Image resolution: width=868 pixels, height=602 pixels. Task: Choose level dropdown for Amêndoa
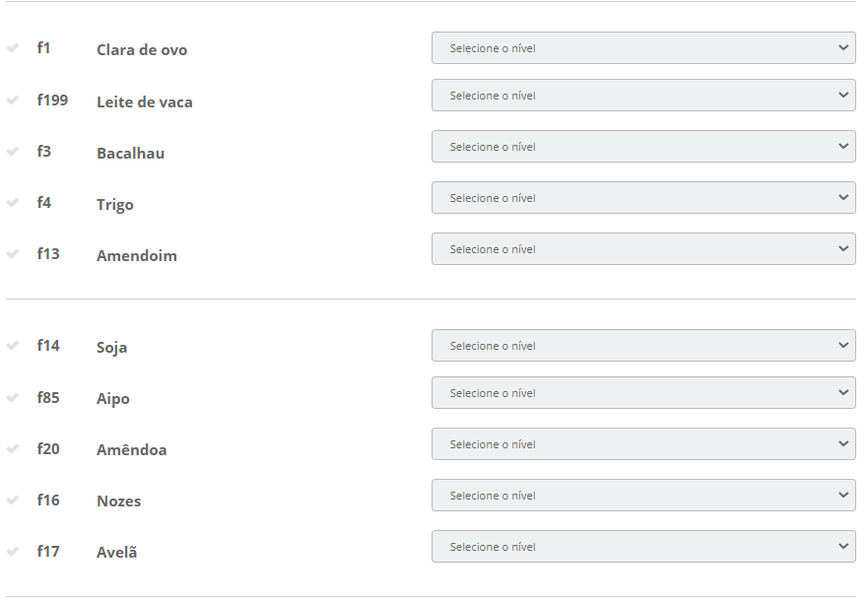(643, 444)
